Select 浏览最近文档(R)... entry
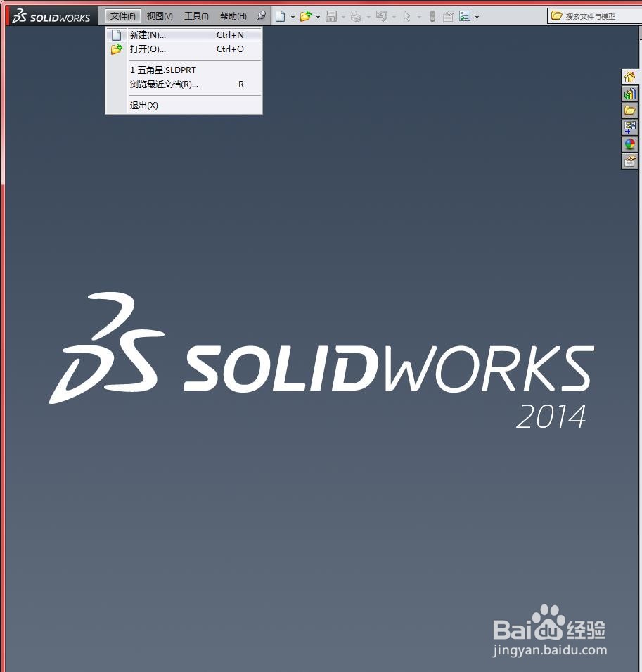Screen dimensions: 642x672 point(184,84)
